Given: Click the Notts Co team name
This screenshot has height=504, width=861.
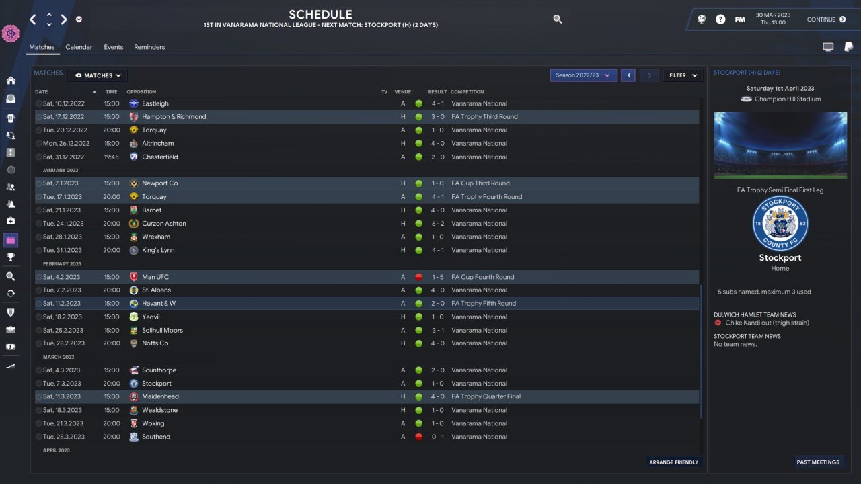Looking at the screenshot, I should (x=155, y=343).
